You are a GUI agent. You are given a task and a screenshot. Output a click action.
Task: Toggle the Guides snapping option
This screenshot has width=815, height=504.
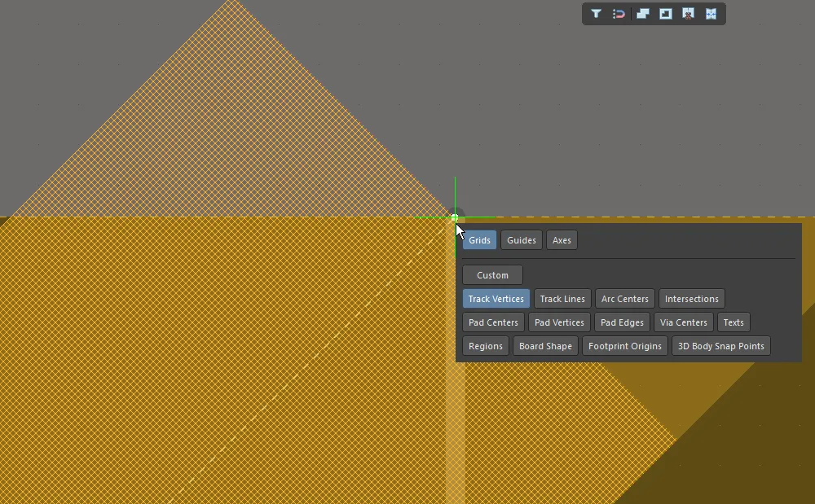pos(522,240)
